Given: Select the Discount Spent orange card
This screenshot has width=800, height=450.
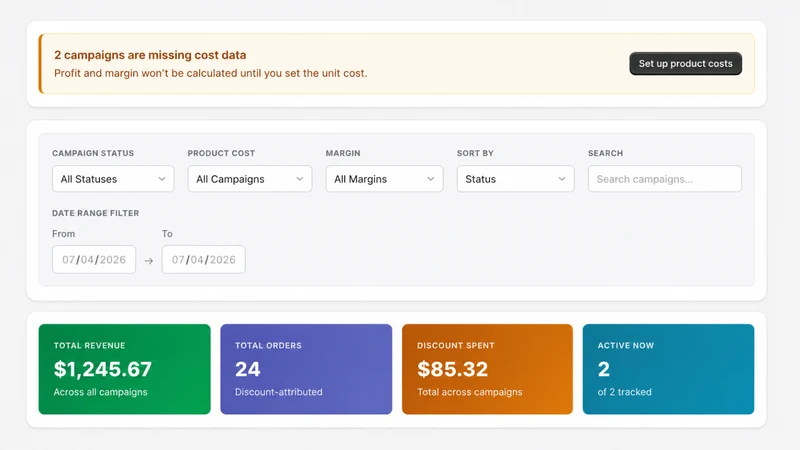Looking at the screenshot, I should pos(487,369).
